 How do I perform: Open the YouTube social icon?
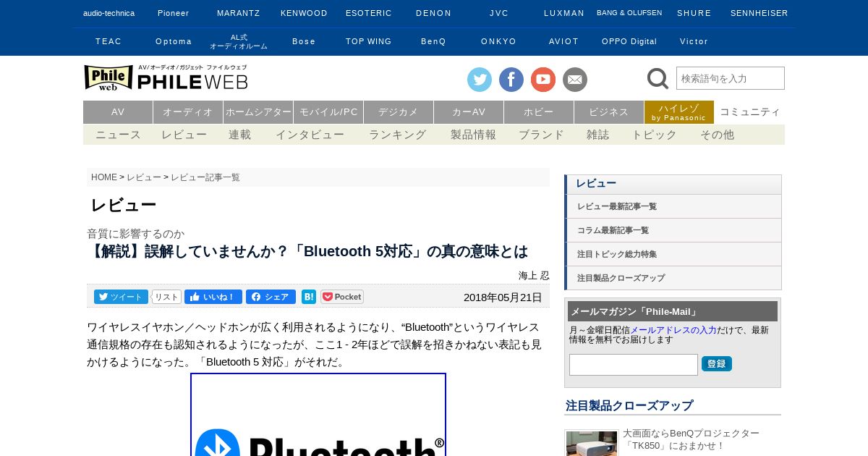[543, 80]
